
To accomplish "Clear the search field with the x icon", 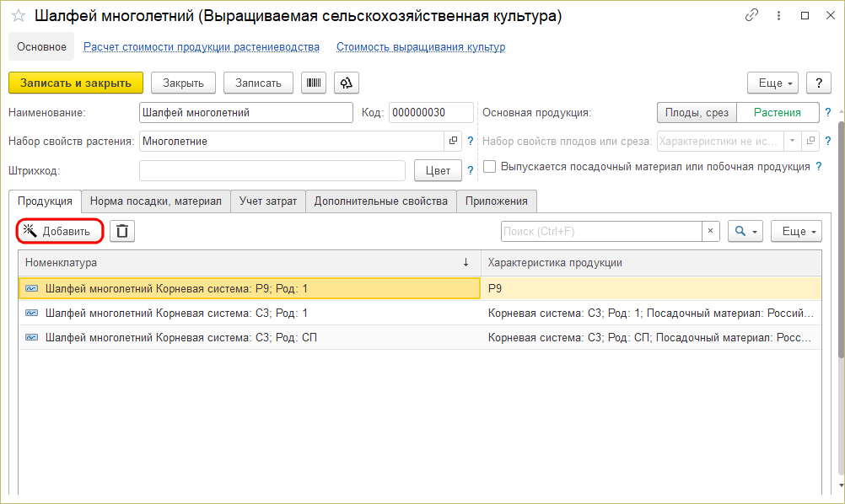I will (x=711, y=231).
